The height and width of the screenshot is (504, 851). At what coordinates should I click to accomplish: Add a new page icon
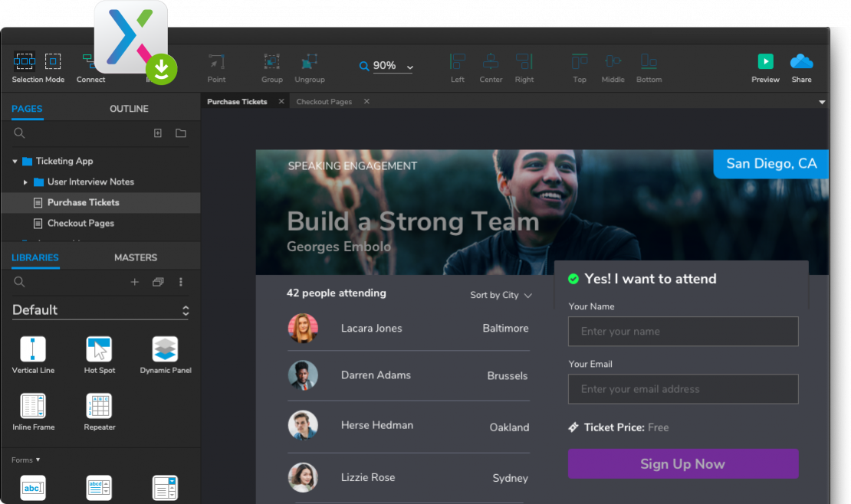[158, 133]
